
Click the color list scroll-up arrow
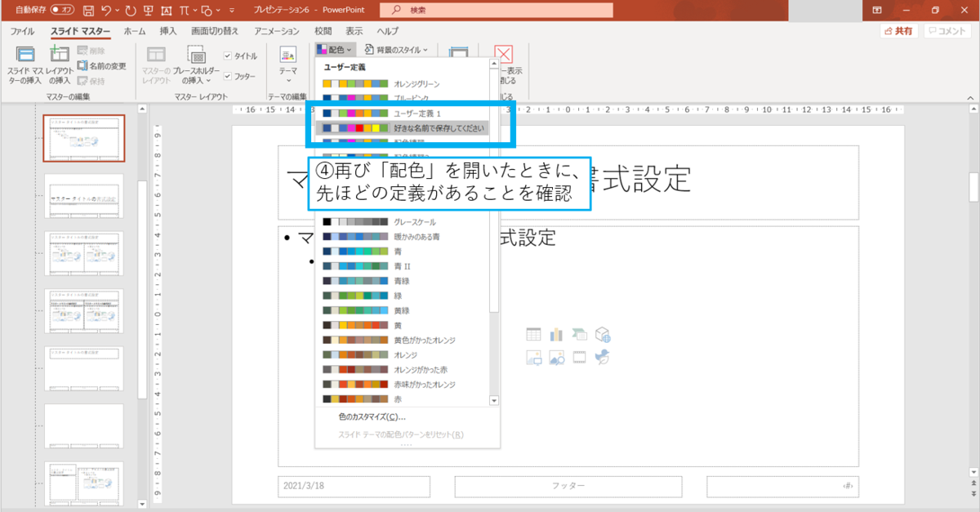494,64
